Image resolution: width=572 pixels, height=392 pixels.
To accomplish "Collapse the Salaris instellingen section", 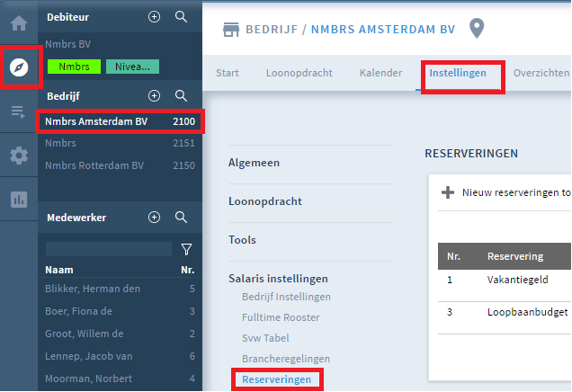I will [x=278, y=279].
